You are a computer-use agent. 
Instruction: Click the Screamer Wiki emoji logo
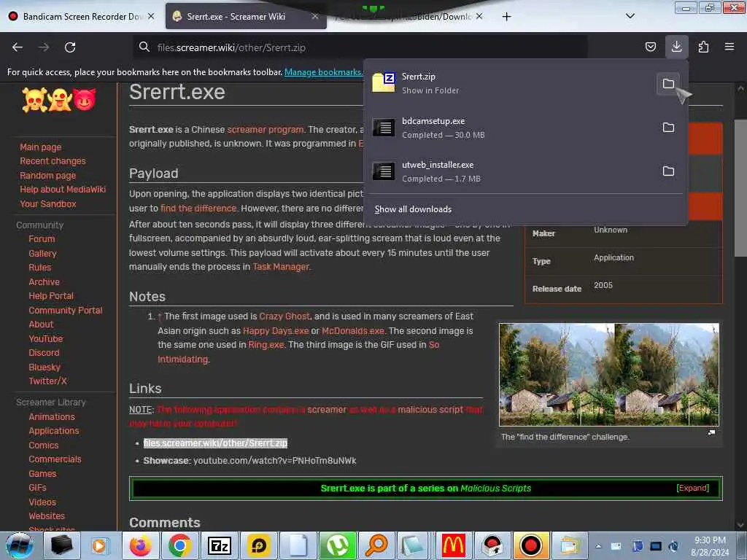click(x=59, y=100)
